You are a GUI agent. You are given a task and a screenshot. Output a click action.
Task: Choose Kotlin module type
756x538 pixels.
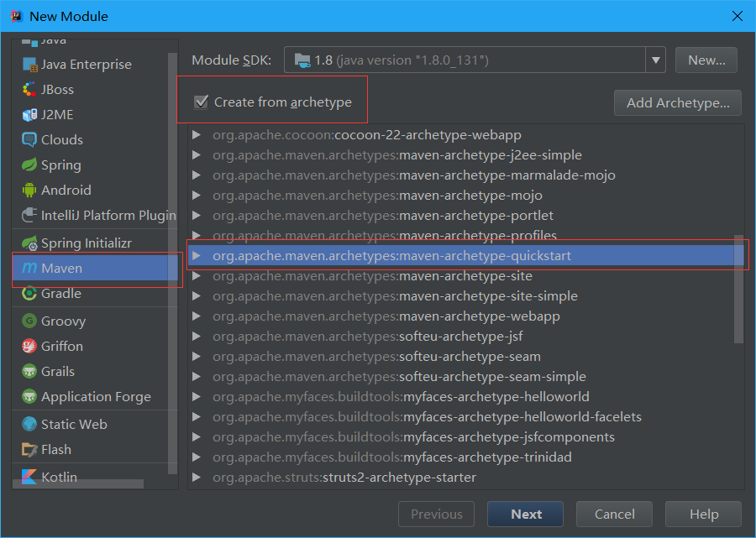[x=60, y=477]
